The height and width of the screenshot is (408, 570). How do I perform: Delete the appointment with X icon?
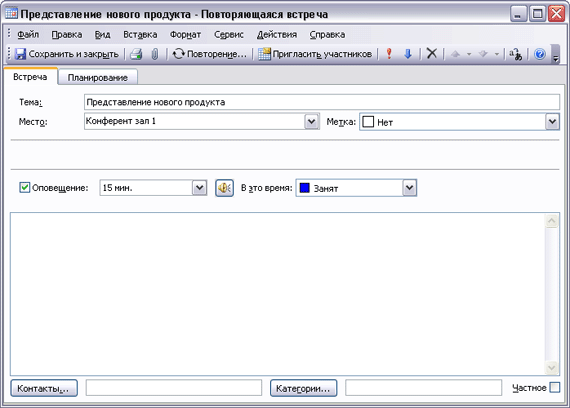tap(431, 54)
